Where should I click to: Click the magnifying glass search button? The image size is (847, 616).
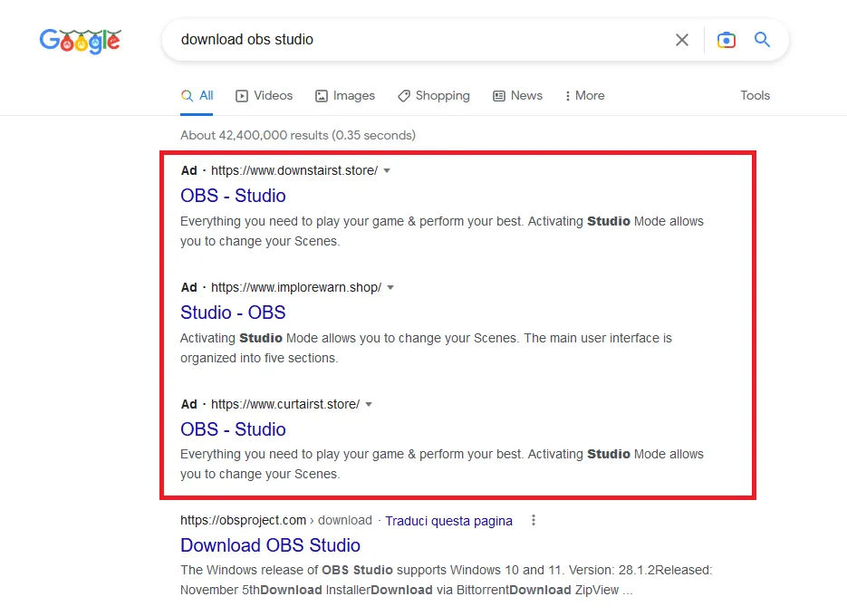(x=763, y=40)
